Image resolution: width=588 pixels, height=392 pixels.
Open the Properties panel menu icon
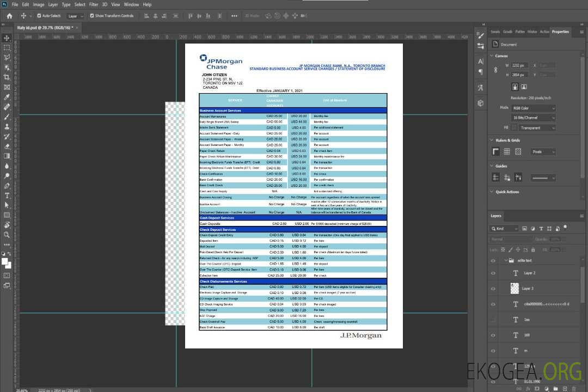(581, 32)
